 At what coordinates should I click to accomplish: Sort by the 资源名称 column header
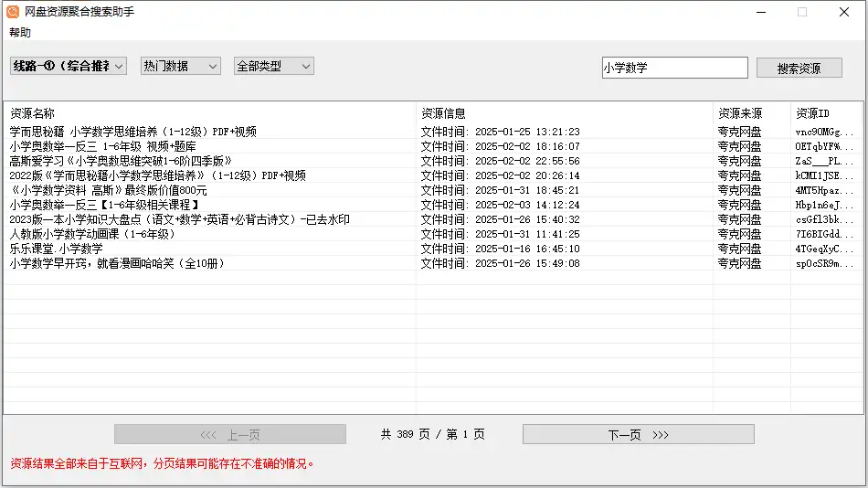208,113
